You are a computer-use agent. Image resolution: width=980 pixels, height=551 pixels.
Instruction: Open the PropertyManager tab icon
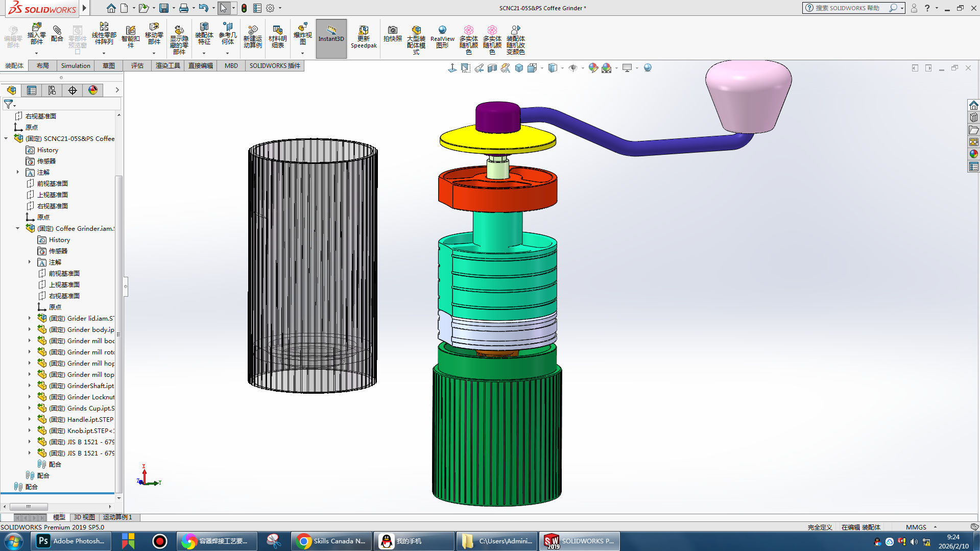click(x=32, y=90)
